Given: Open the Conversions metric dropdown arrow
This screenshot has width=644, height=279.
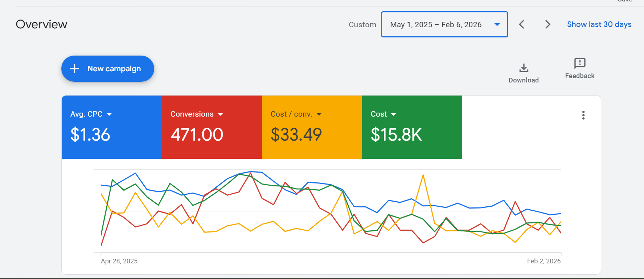Looking at the screenshot, I should pyautogui.click(x=220, y=114).
